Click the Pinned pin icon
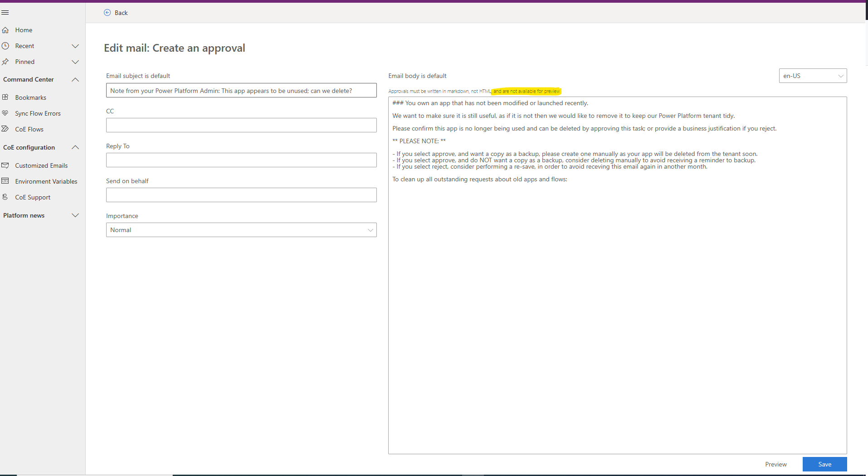This screenshot has width=868, height=476. pyautogui.click(x=5, y=62)
